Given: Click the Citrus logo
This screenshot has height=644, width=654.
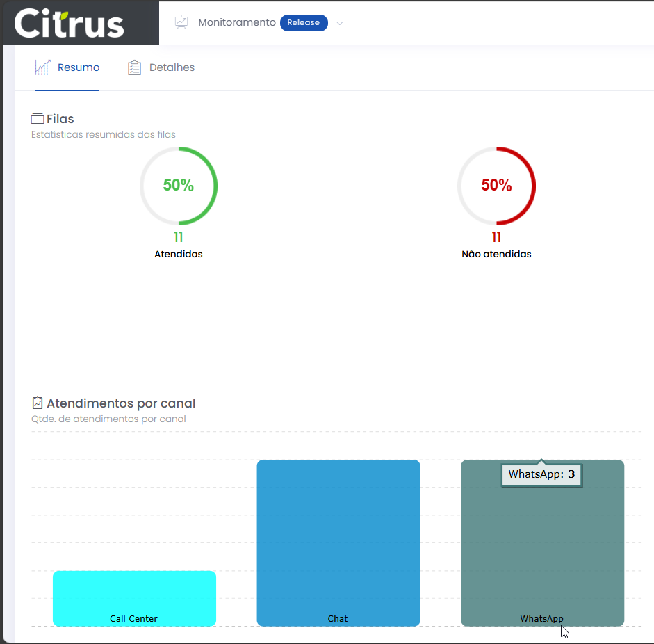Looking at the screenshot, I should point(70,23).
